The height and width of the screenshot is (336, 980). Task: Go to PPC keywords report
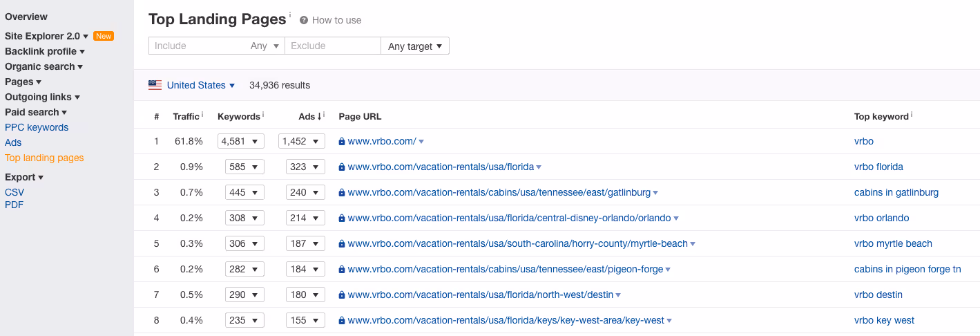[37, 127]
